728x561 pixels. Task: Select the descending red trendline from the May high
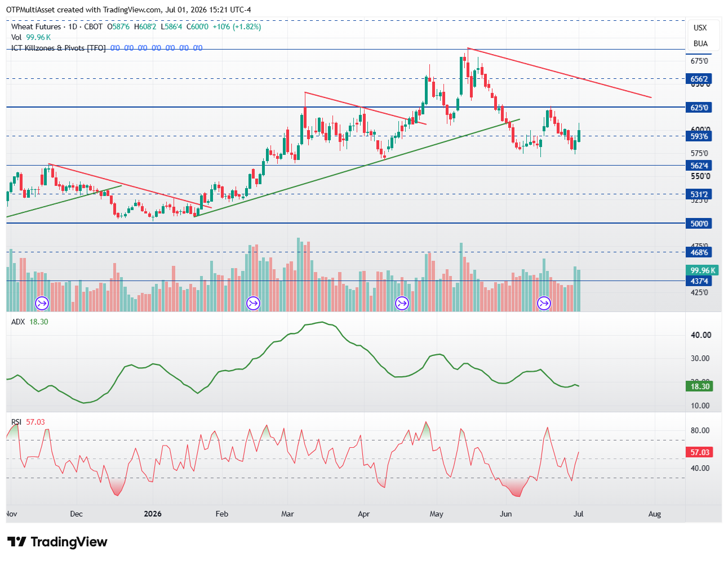560,73
